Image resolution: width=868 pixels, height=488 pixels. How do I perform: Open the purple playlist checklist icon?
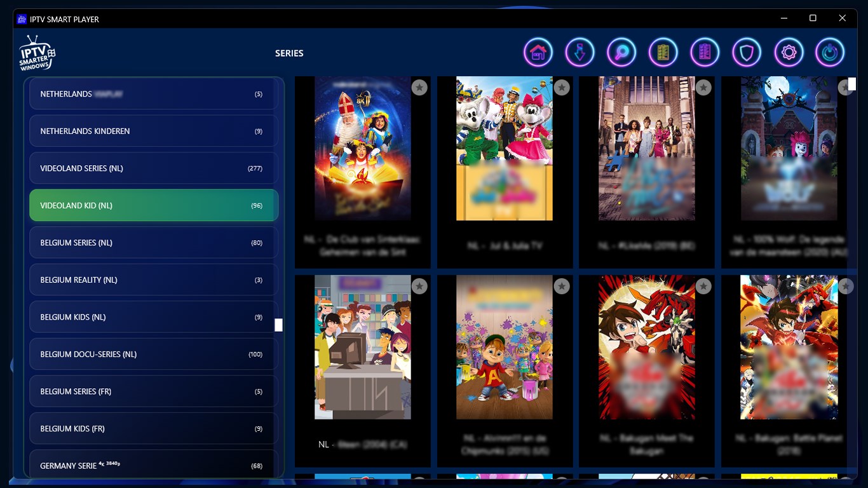pos(704,52)
